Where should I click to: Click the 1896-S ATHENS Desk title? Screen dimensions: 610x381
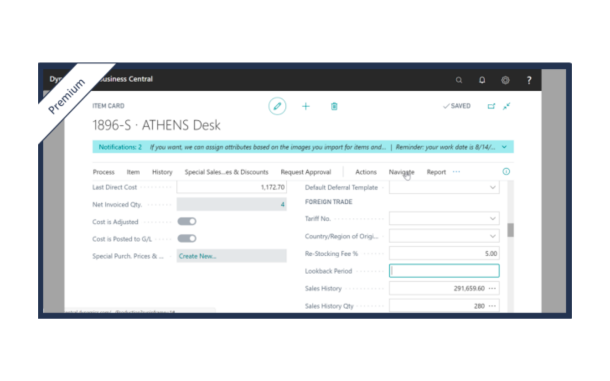[156, 125]
